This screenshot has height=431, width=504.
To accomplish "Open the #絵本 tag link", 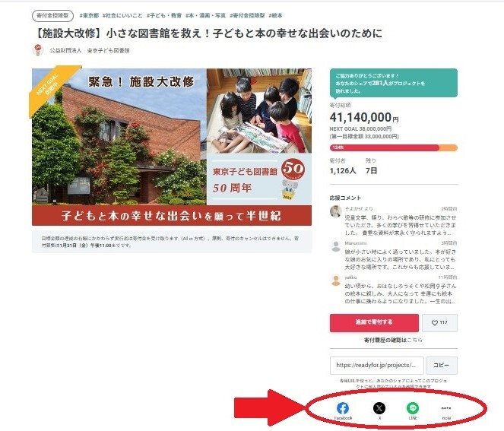I will 275,15.
